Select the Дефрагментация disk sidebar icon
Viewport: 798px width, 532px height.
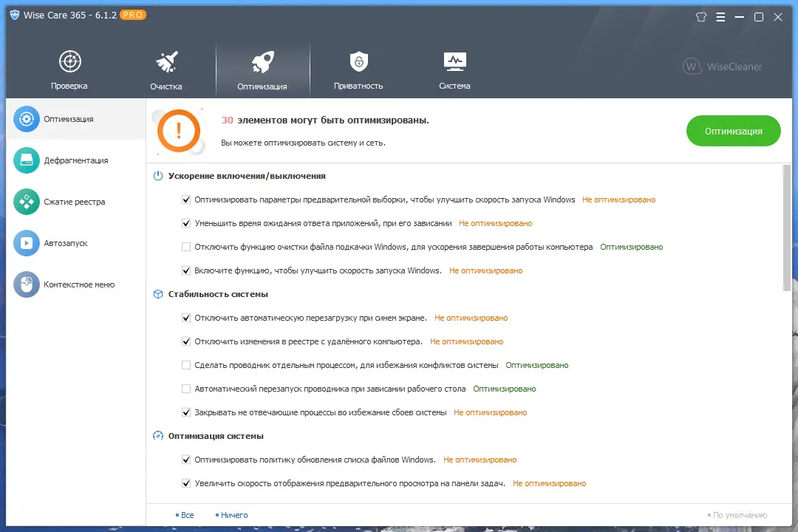(x=27, y=160)
